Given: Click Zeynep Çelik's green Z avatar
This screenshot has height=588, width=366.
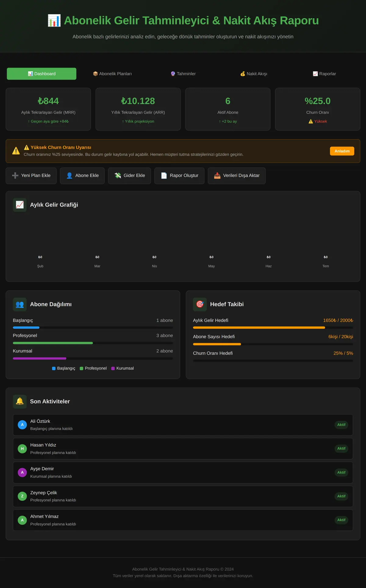Looking at the screenshot, I should click(22, 496).
